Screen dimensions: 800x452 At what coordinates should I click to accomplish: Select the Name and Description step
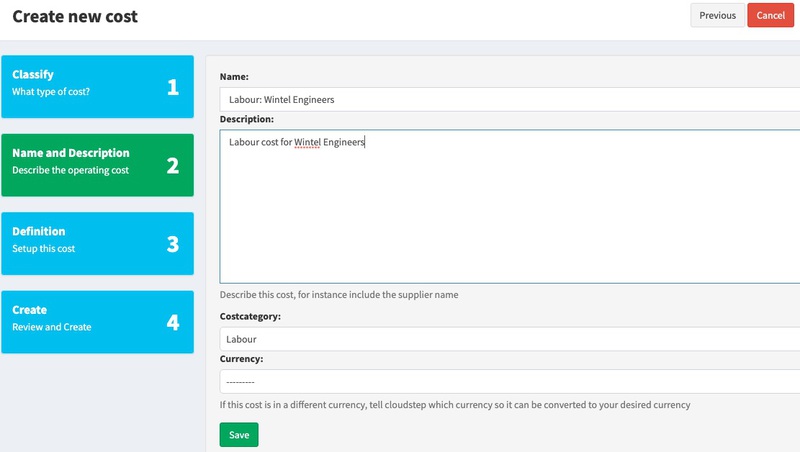pyautogui.click(x=97, y=165)
